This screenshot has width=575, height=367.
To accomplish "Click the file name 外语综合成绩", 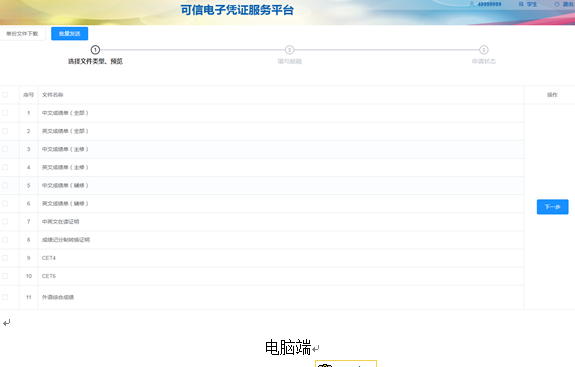I will (x=58, y=297).
